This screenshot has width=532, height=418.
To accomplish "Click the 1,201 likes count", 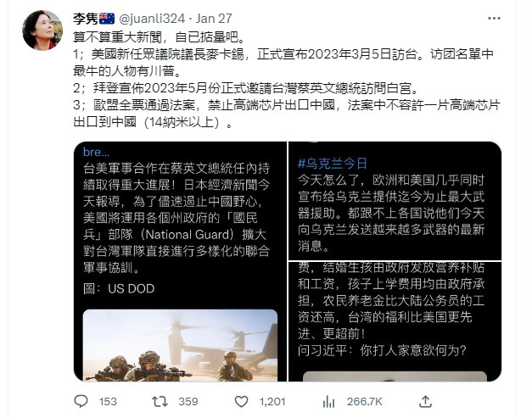I will [x=272, y=402].
